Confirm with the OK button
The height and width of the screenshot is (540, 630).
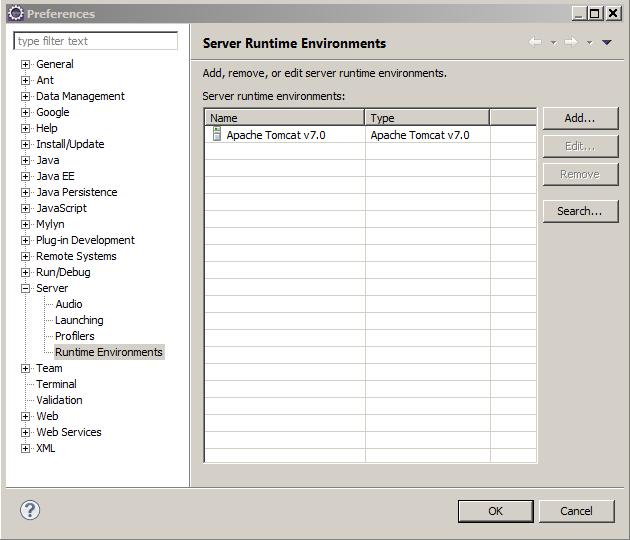point(495,511)
